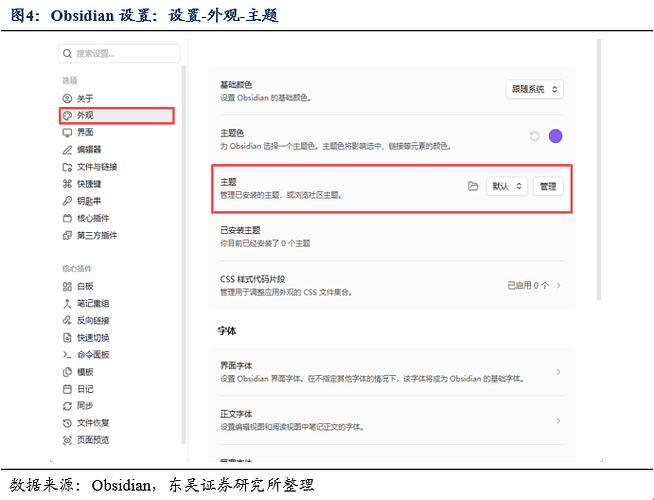Viewport: 654px width, 500px height.
Task: Click the CSS 样式代码片段 label
Action: tap(253, 279)
